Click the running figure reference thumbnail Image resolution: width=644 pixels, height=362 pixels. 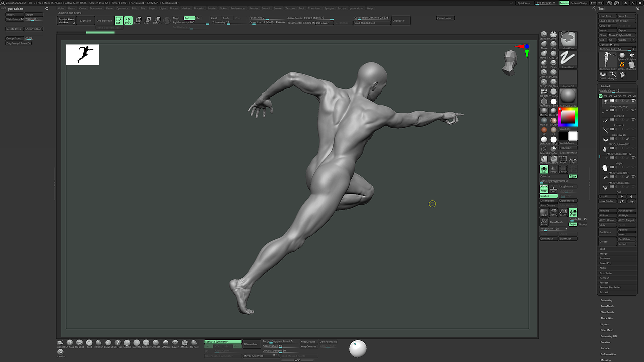coord(83,54)
